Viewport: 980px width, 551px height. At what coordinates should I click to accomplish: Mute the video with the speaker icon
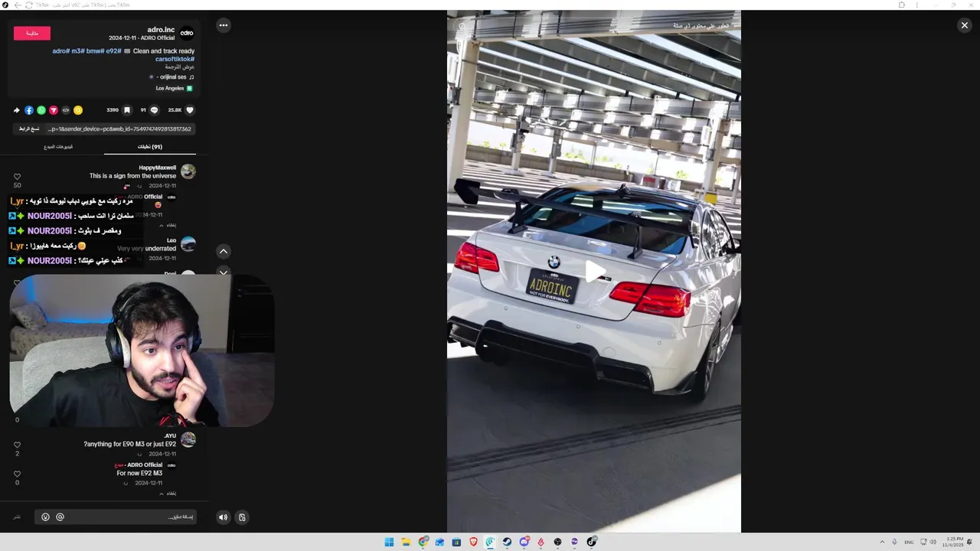pyautogui.click(x=223, y=517)
